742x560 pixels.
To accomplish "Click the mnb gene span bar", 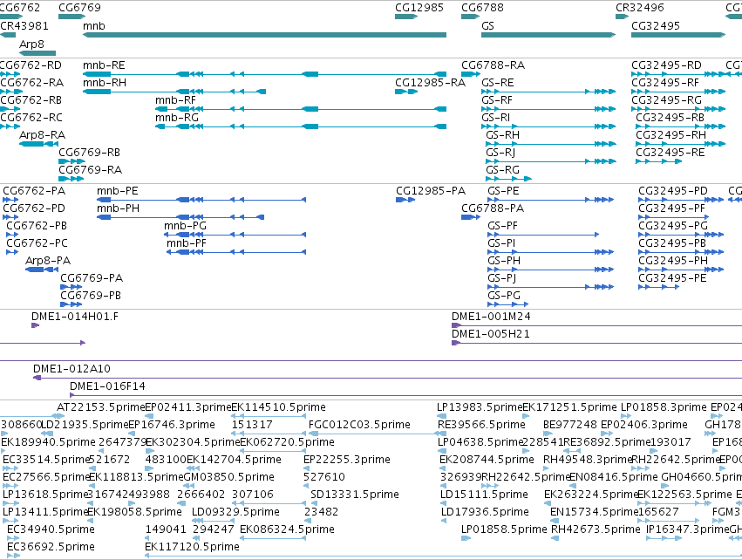I will tap(264, 35).
